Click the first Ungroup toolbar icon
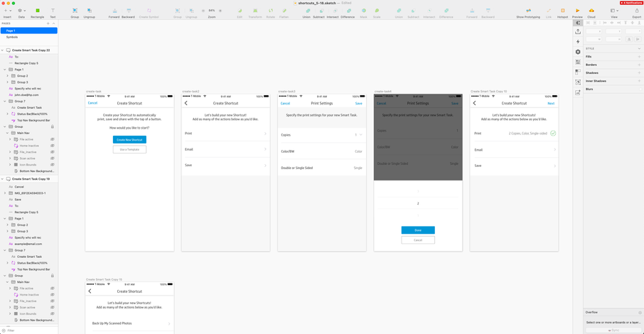 click(89, 11)
